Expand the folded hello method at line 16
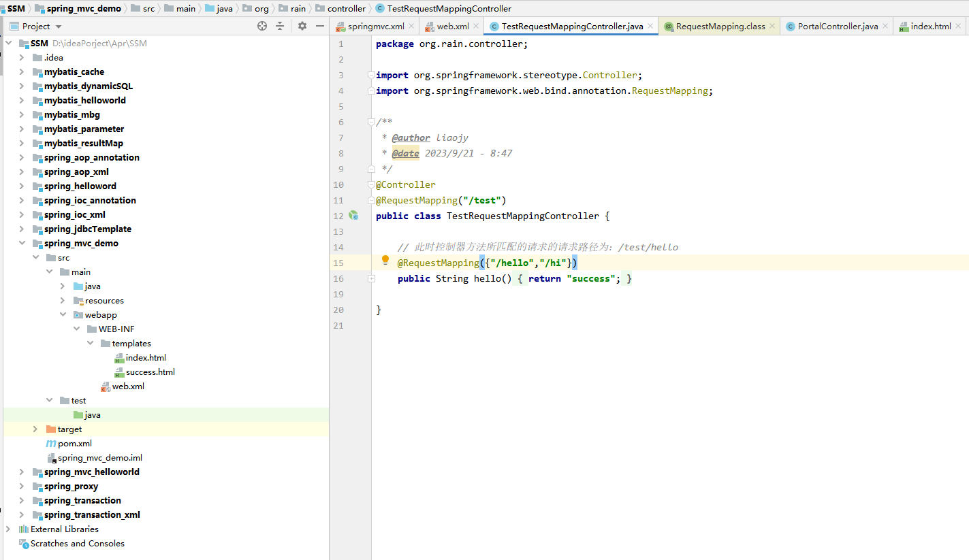Screen dimensions: 969x560 [x=371, y=278]
